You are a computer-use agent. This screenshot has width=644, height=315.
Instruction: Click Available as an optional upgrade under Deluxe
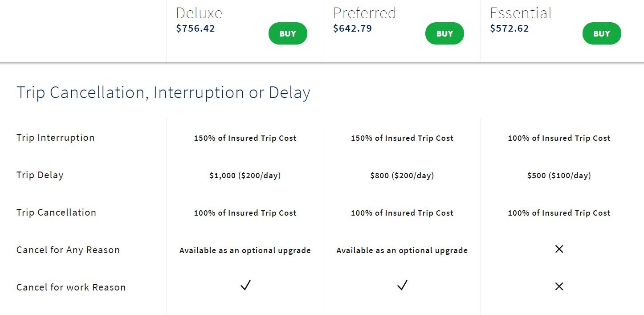(245, 250)
